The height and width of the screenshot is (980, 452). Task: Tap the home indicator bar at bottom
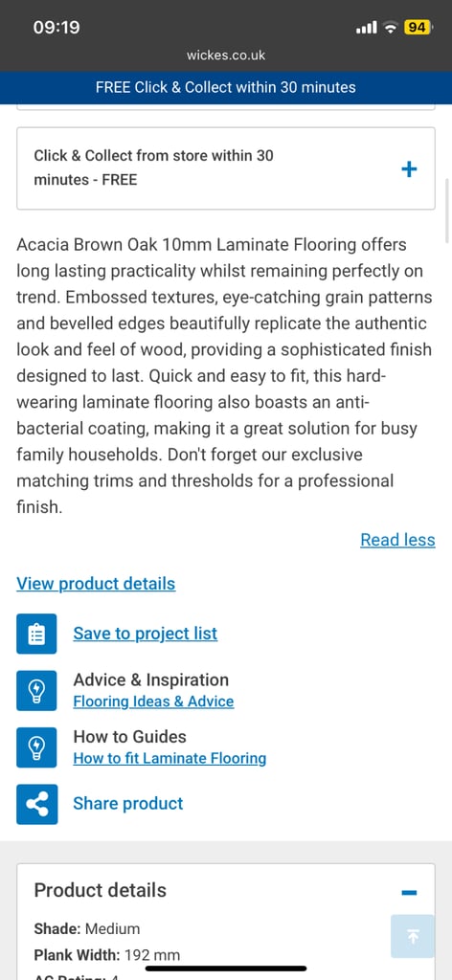pyautogui.click(x=226, y=969)
